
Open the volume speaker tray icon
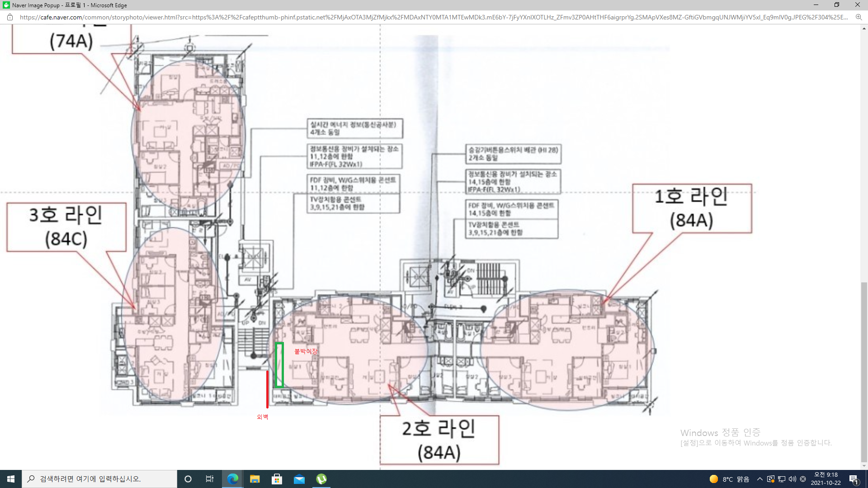coord(793,479)
